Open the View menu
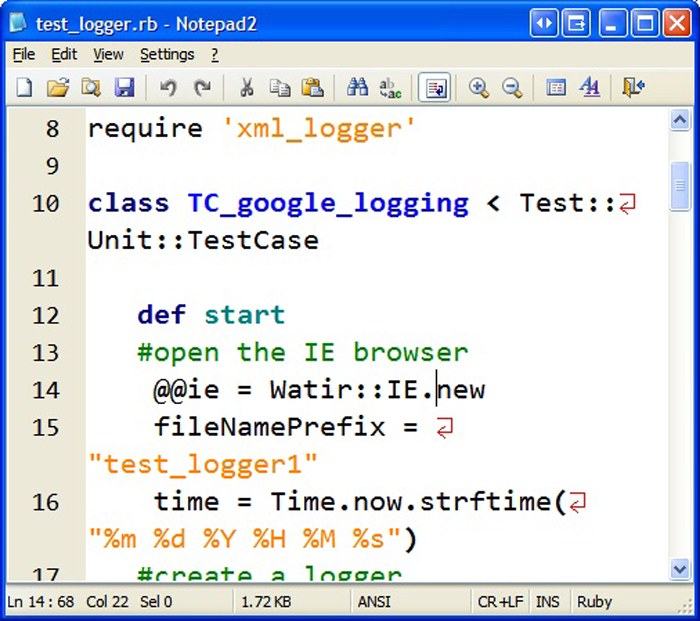The image size is (700, 621). 108,54
